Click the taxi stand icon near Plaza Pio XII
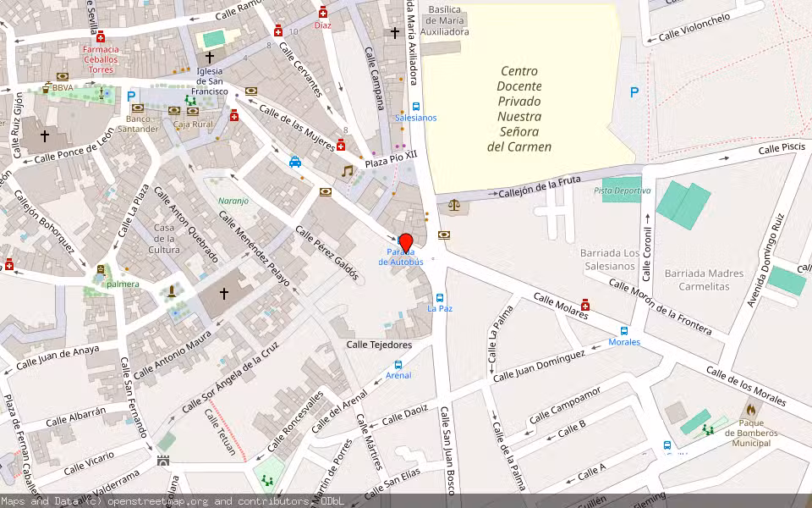This screenshot has height=508, width=812. 294,162
